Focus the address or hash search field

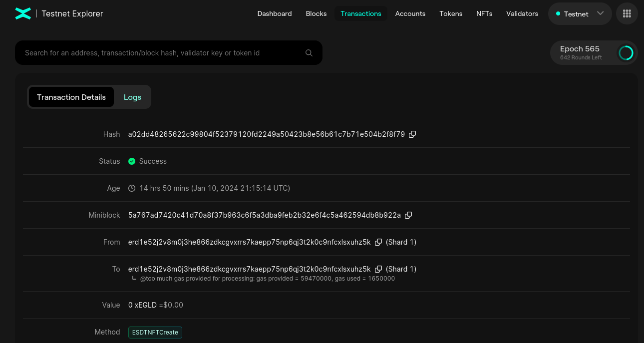pos(160,53)
